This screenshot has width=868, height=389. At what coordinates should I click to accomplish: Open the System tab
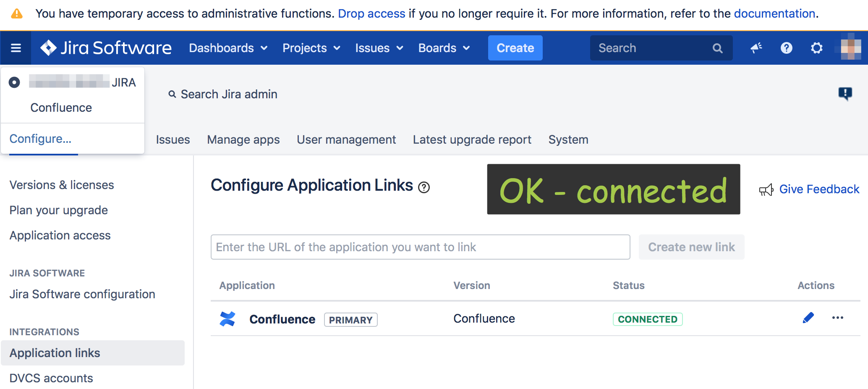click(x=568, y=139)
